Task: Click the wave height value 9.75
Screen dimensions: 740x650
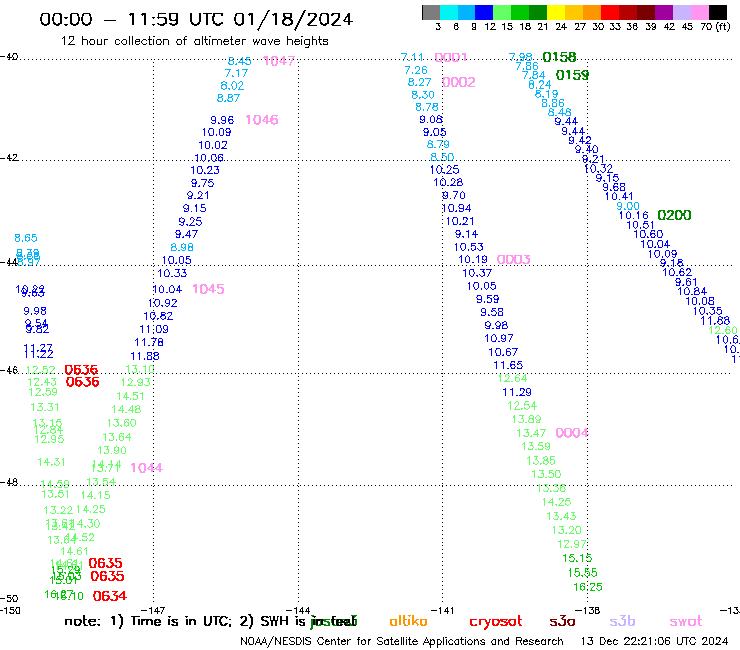Action: [202, 183]
